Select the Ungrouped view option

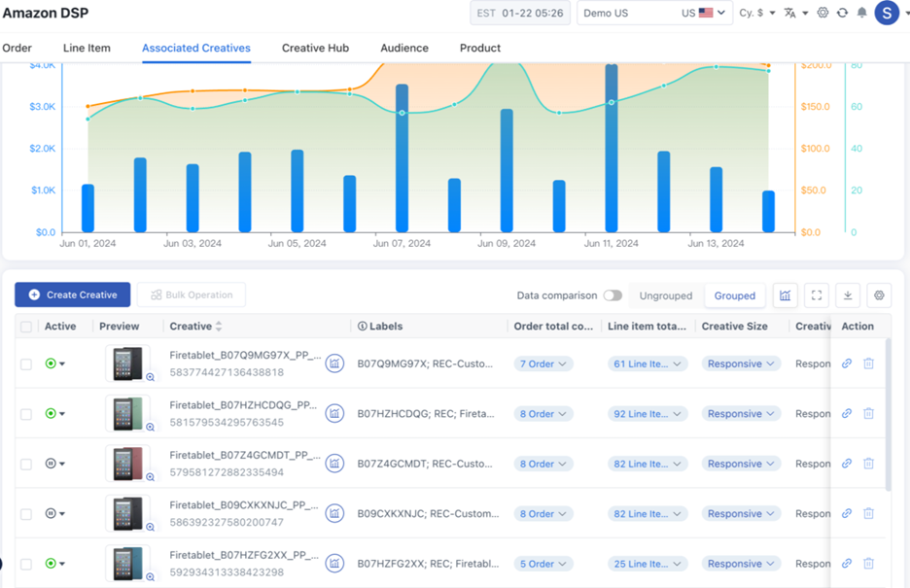point(666,295)
